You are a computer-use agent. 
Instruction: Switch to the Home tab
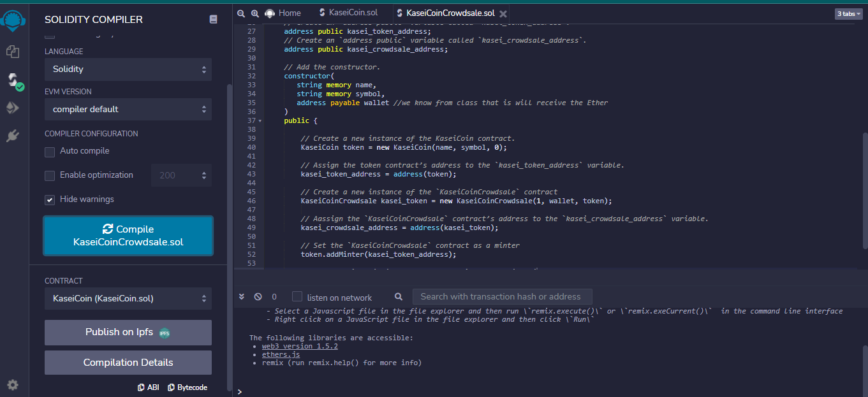(283, 13)
